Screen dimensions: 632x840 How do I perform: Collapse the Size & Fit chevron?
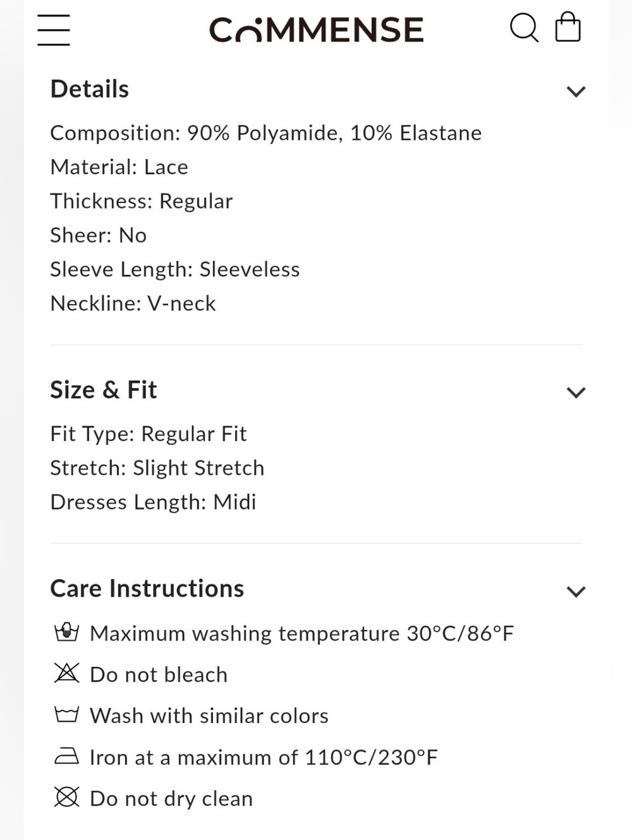[576, 392]
